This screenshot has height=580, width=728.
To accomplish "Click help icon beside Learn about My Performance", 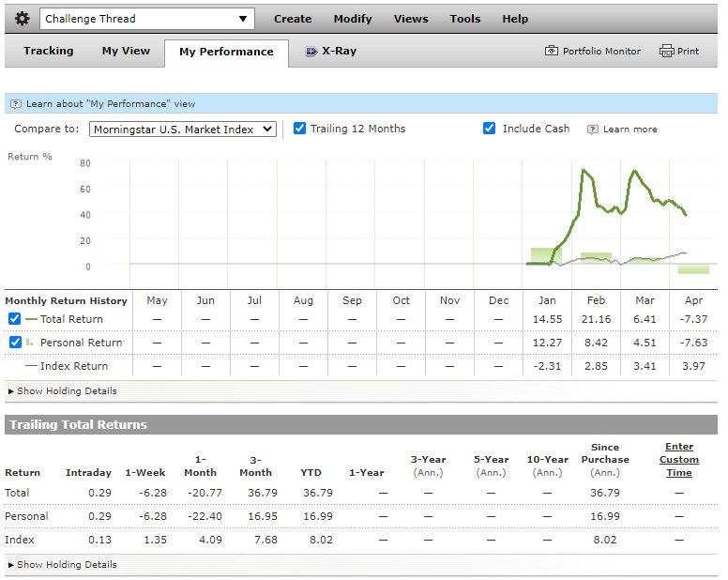I will [x=16, y=104].
